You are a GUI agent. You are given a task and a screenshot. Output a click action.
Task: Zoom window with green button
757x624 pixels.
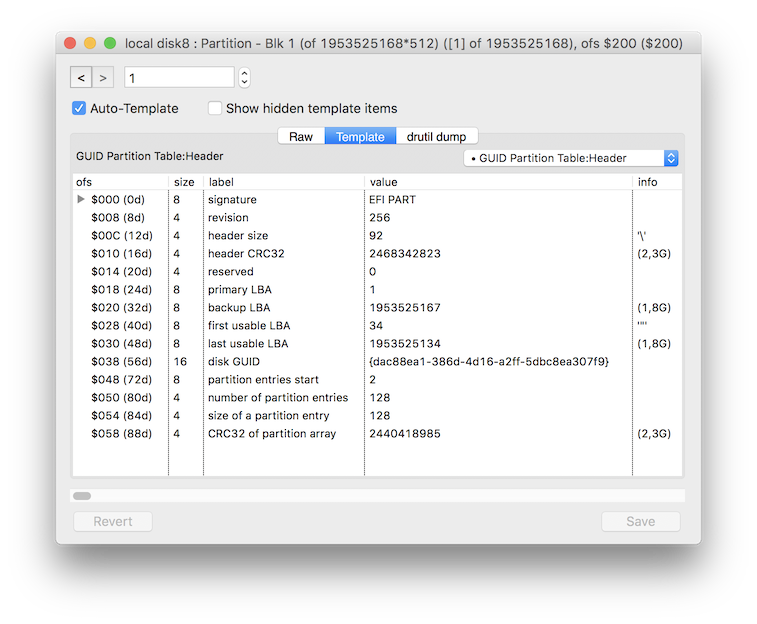[x=110, y=43]
